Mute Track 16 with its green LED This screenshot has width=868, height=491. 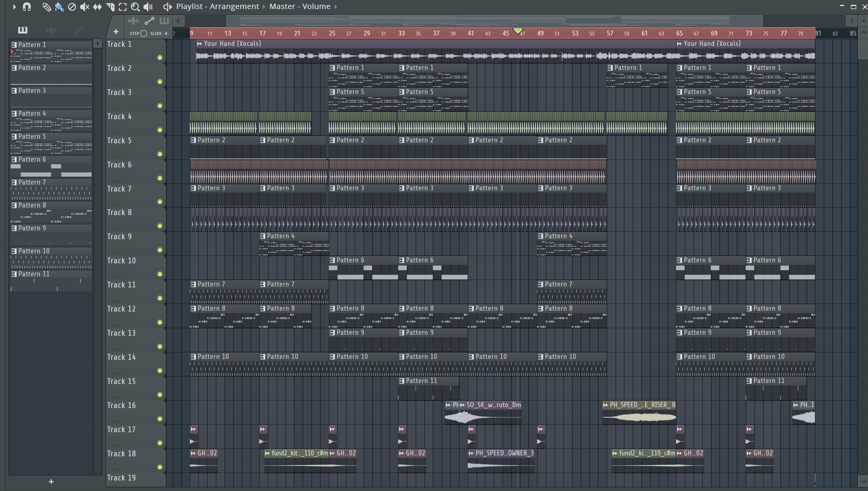(x=160, y=419)
